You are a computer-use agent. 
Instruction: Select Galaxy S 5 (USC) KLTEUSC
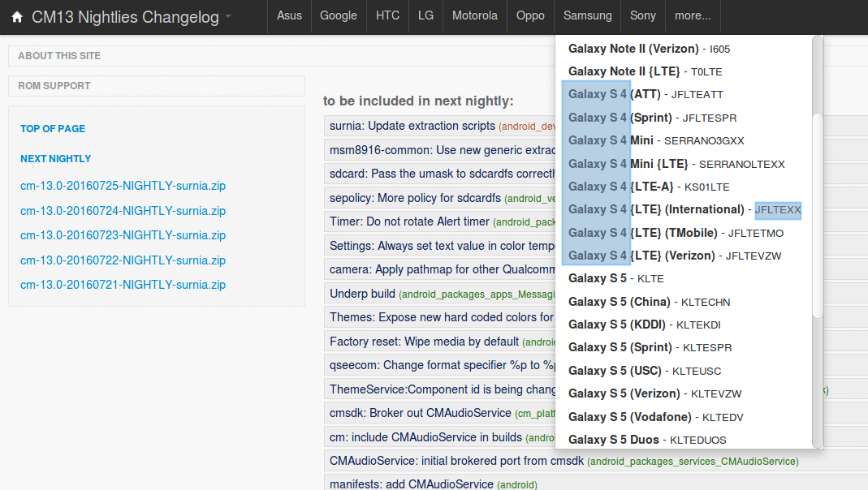(645, 371)
